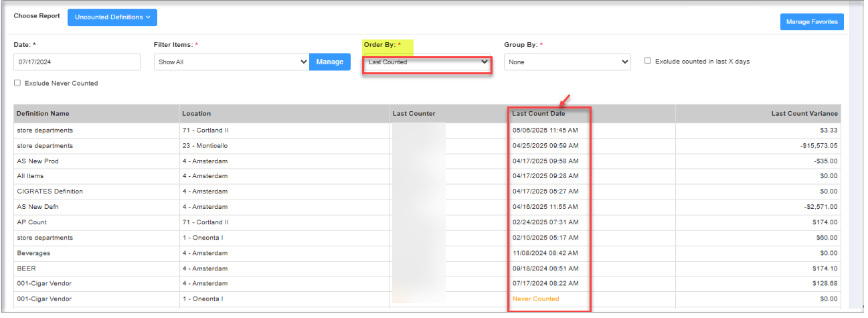
Task: Click the -$15,573.05 variance value
Action: pyautogui.click(x=814, y=145)
